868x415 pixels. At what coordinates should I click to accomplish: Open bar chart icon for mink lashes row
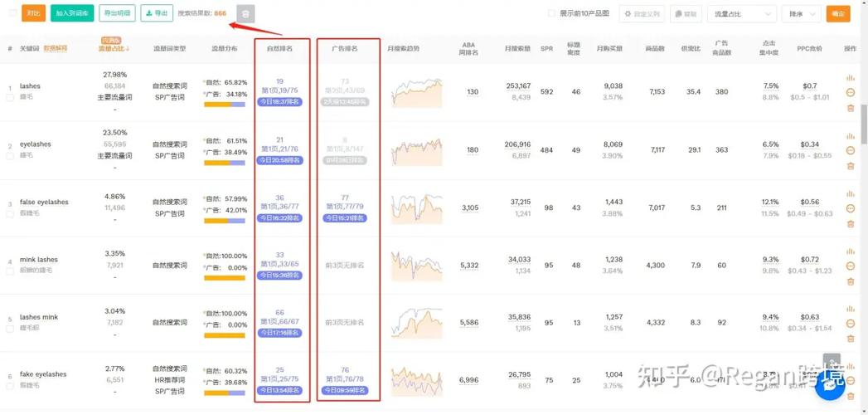click(850, 251)
